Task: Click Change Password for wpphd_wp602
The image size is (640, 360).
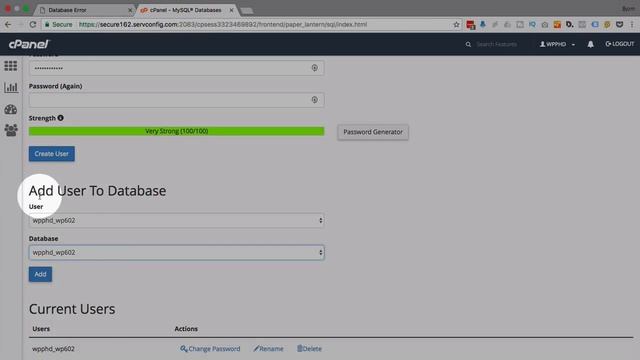Action: pyautogui.click(x=210, y=349)
